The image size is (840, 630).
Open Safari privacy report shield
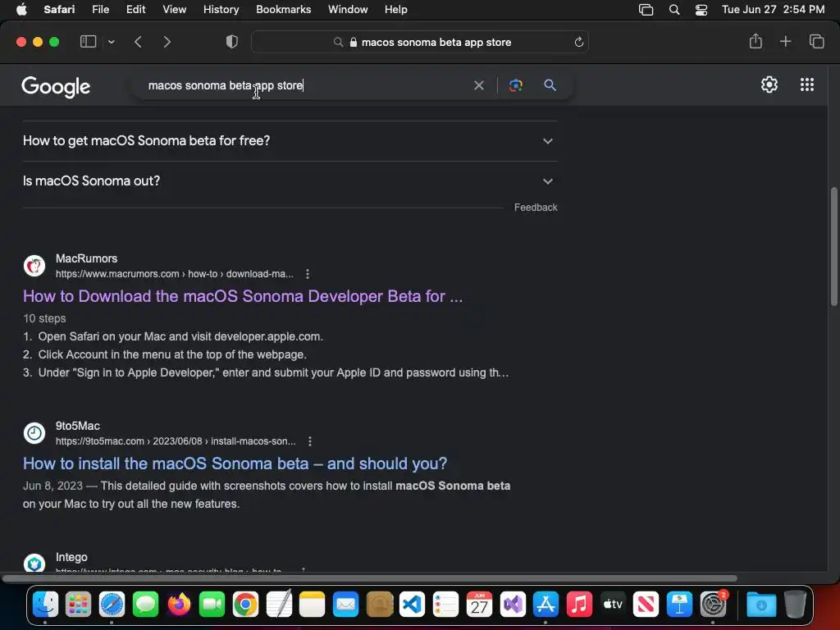point(232,42)
